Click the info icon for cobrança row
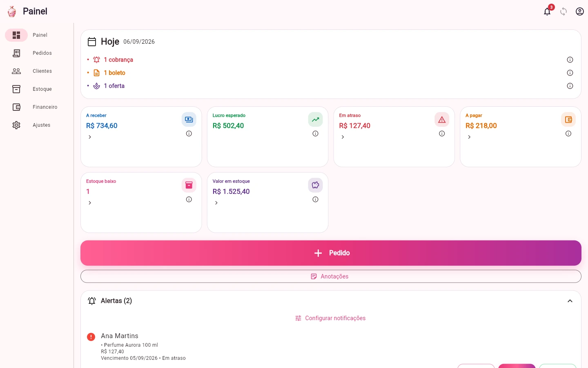This screenshot has width=588, height=368. pyautogui.click(x=570, y=60)
